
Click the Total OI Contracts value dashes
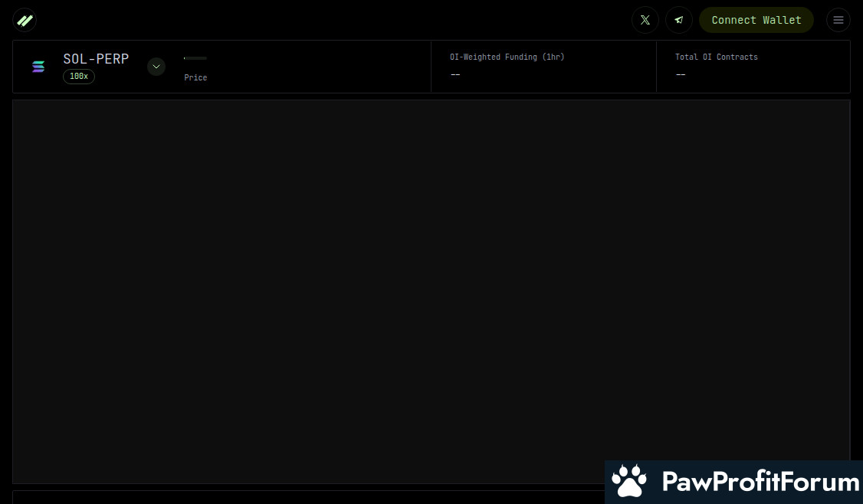tap(681, 74)
